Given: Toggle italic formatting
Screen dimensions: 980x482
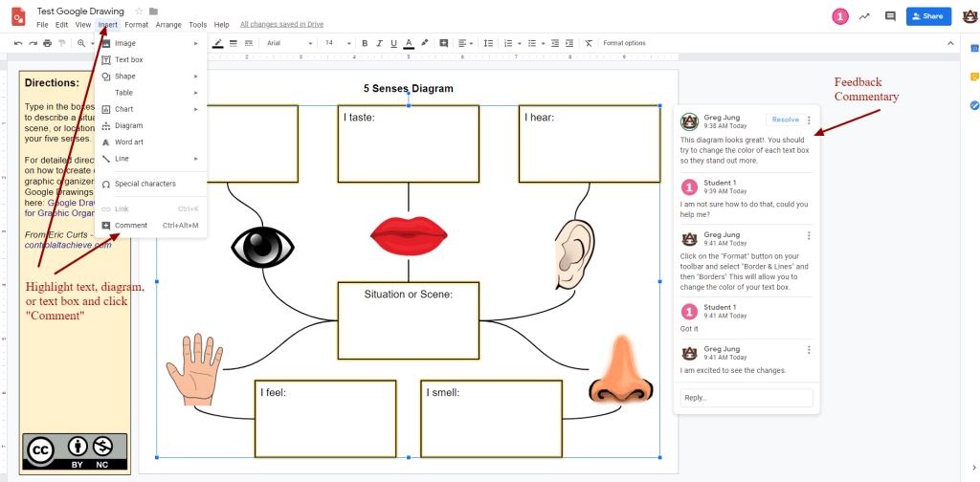Looking at the screenshot, I should pos(380,43).
